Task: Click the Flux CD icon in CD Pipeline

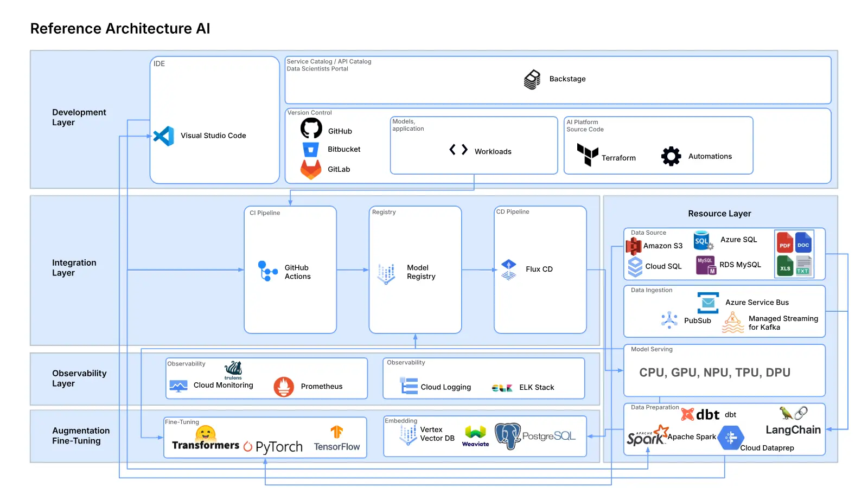Action: tap(509, 269)
